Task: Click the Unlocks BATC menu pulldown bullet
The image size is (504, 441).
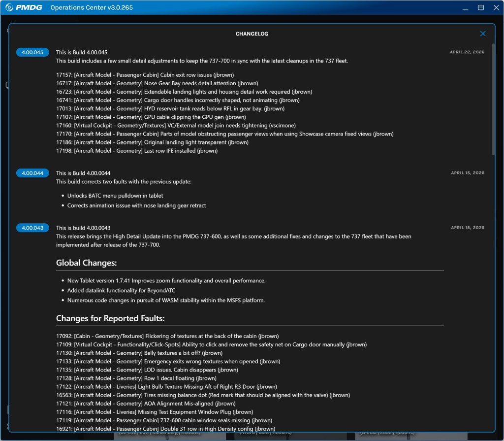Action: [x=115, y=196]
